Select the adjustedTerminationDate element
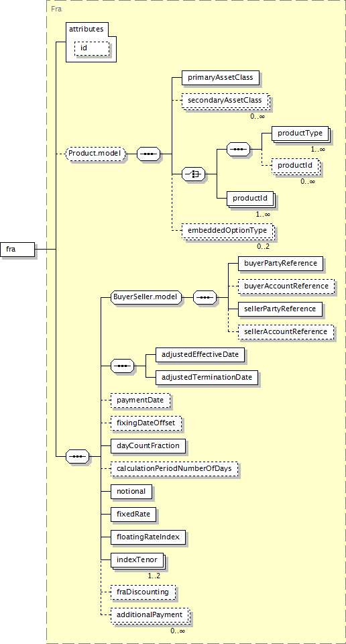This screenshot has width=346, height=644. coord(207,376)
